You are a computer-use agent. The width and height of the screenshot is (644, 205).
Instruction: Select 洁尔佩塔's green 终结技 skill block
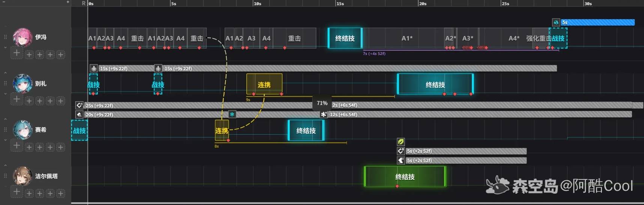tap(405, 177)
